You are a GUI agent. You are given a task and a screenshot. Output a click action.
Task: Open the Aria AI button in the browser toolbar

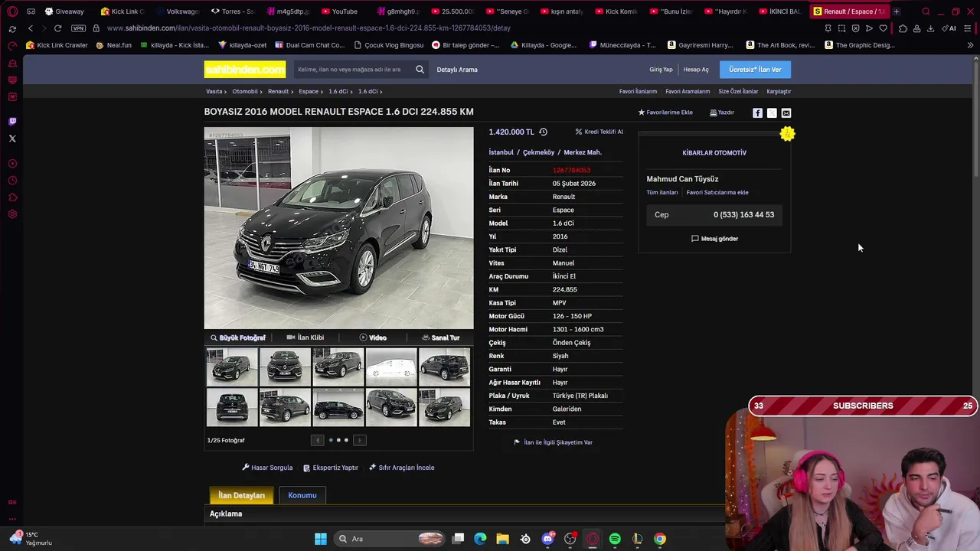click(950, 28)
